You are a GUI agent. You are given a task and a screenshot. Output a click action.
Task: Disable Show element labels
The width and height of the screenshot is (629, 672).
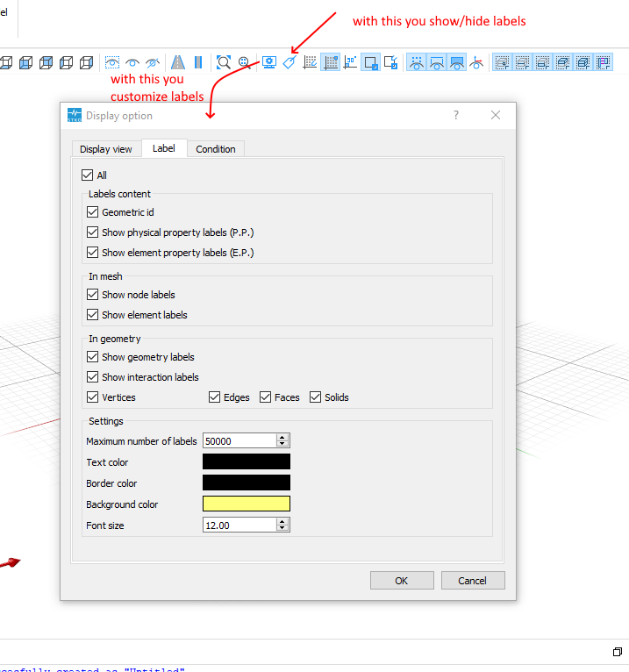coord(92,314)
